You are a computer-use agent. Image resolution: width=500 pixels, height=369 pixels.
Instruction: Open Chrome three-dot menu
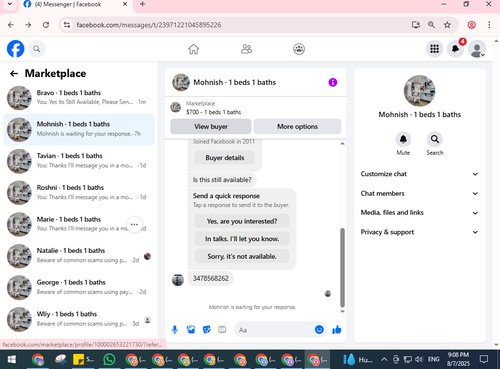tap(489, 25)
